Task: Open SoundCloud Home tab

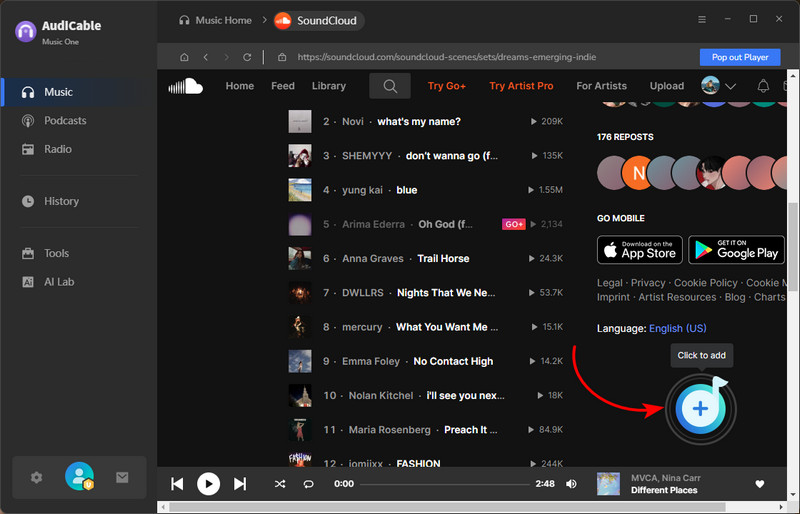Action: pyautogui.click(x=240, y=86)
